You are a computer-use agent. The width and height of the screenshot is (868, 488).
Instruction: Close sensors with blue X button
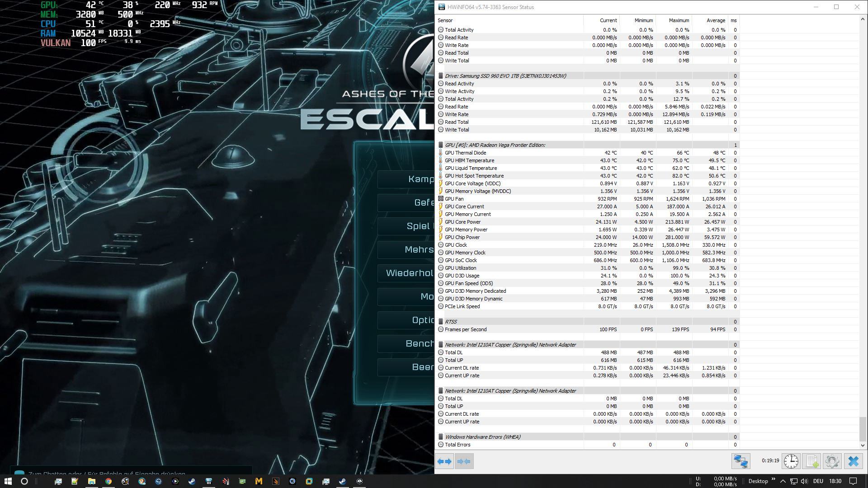click(x=853, y=461)
